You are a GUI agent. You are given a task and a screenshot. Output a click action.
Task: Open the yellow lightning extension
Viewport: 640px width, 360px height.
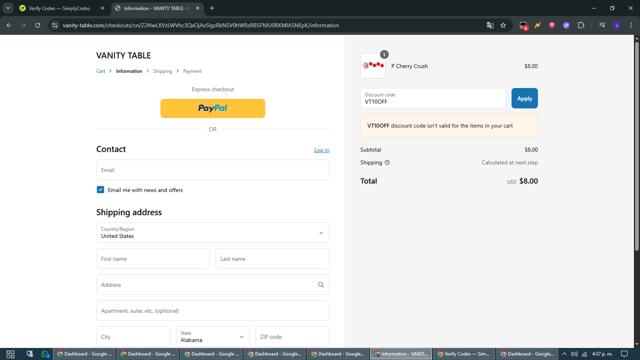[x=538, y=25]
